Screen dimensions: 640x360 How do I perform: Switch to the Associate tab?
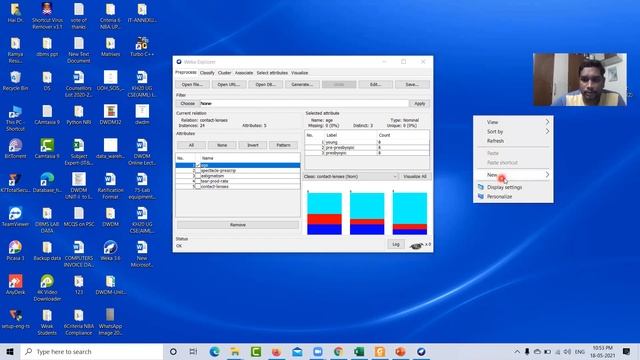244,73
